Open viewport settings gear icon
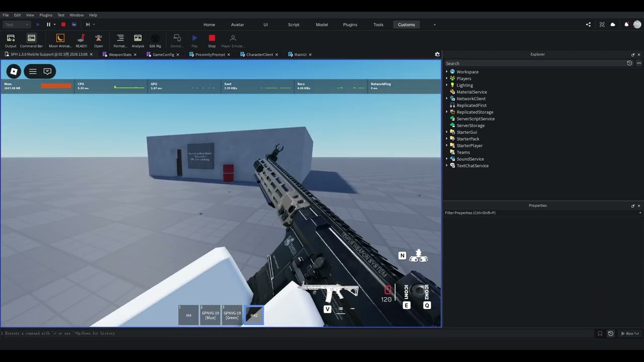 point(437,54)
